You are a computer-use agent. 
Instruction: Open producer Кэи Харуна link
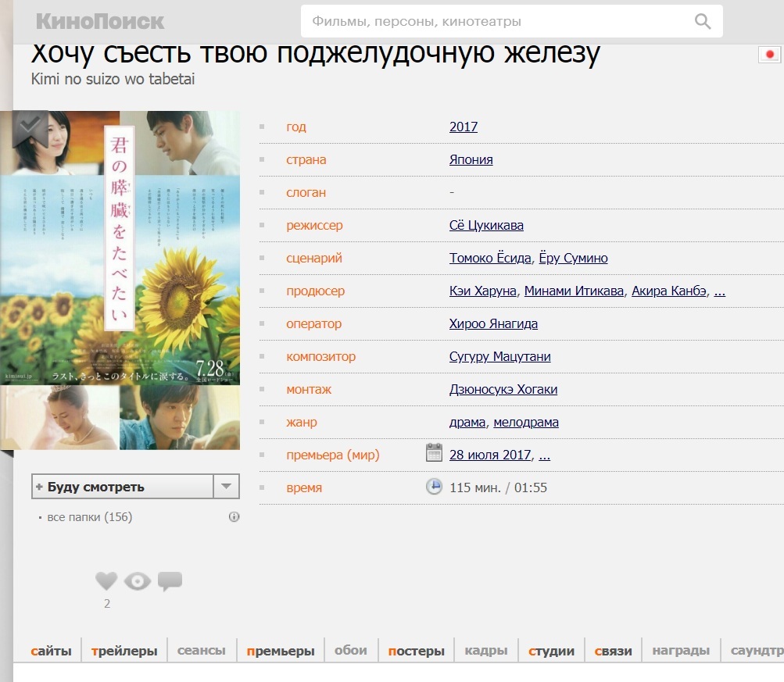(x=483, y=291)
